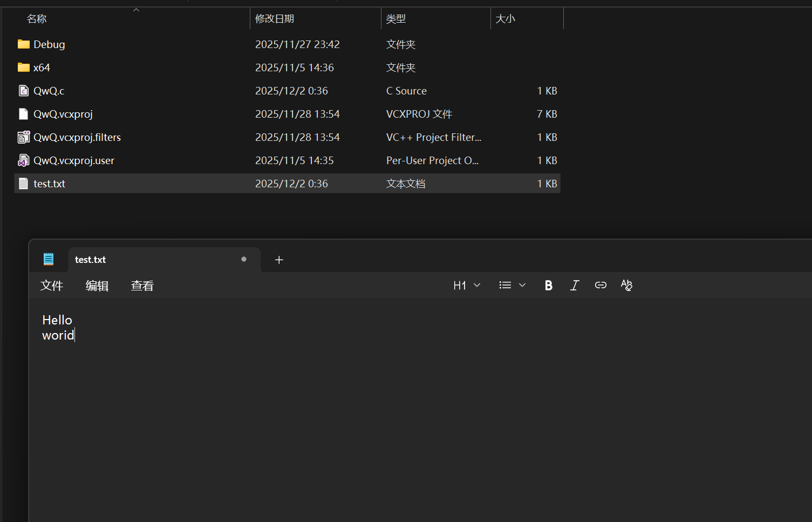Click the VC++ Project Filter... type cell

434,137
